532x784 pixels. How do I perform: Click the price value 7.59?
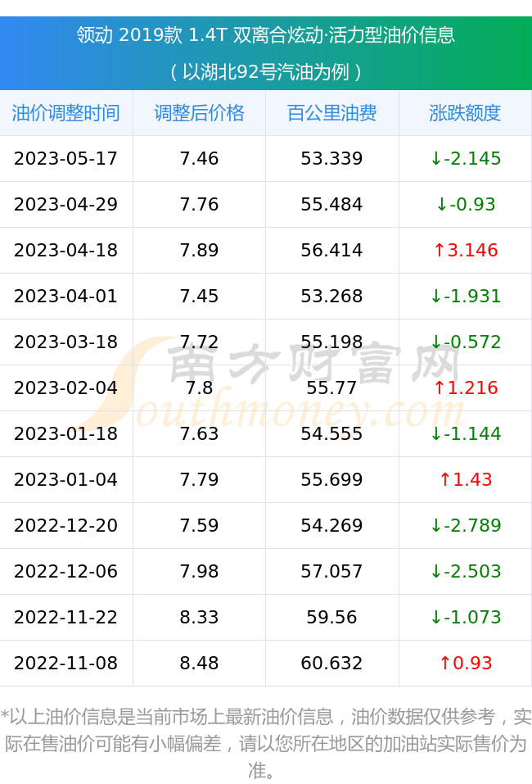click(x=200, y=525)
